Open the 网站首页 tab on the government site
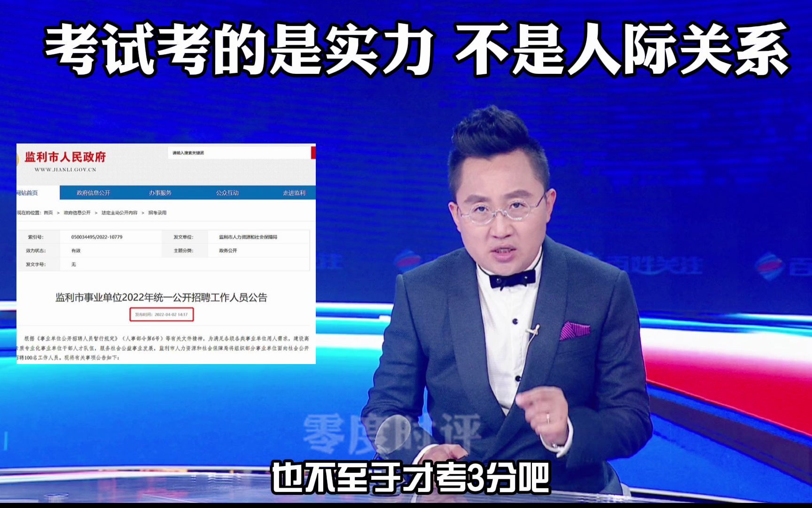The width and height of the screenshot is (812, 508). pos(38,193)
